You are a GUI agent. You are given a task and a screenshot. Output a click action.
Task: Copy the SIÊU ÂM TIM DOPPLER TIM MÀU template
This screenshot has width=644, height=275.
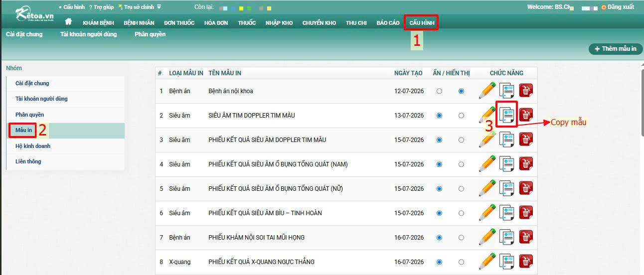[x=507, y=115]
